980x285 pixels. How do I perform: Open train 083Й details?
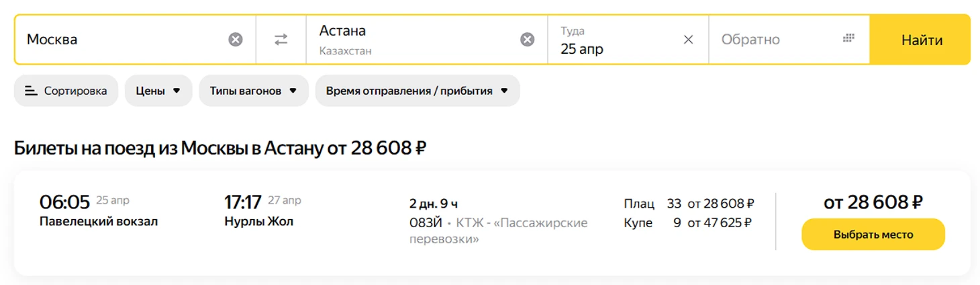coord(426,222)
